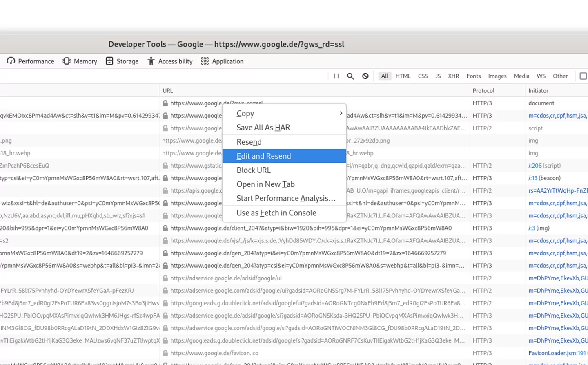Pause network recording with the pause icon
588x365 pixels.
[x=336, y=76]
